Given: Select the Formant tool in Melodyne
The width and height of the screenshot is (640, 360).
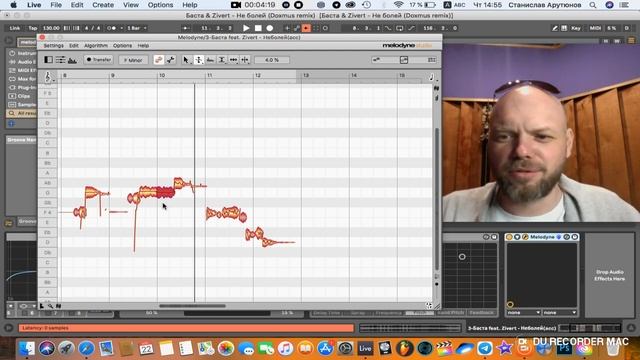Looking at the screenshot, I should pyautogui.click(x=210, y=60).
